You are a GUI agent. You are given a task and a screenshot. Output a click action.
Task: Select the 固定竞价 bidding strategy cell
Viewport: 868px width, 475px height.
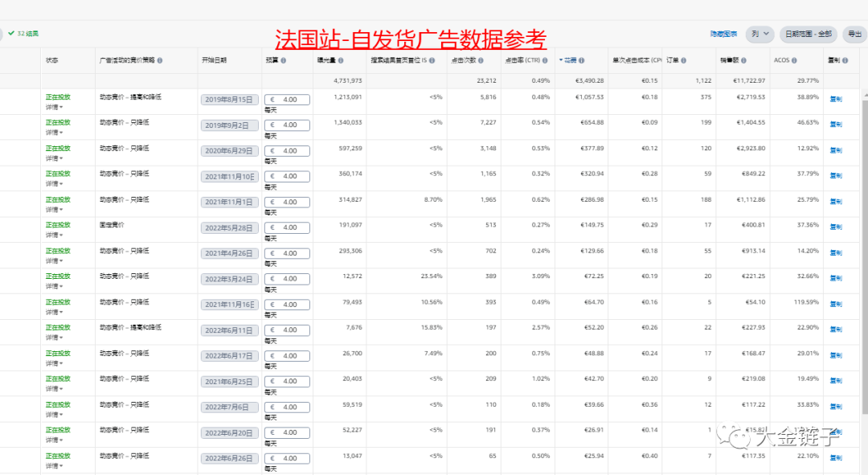pos(112,225)
